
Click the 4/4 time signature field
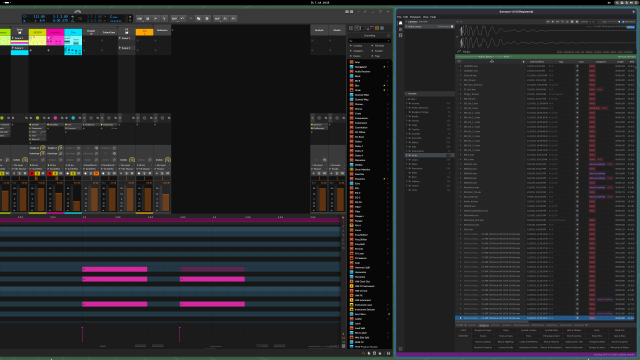click(41, 20)
